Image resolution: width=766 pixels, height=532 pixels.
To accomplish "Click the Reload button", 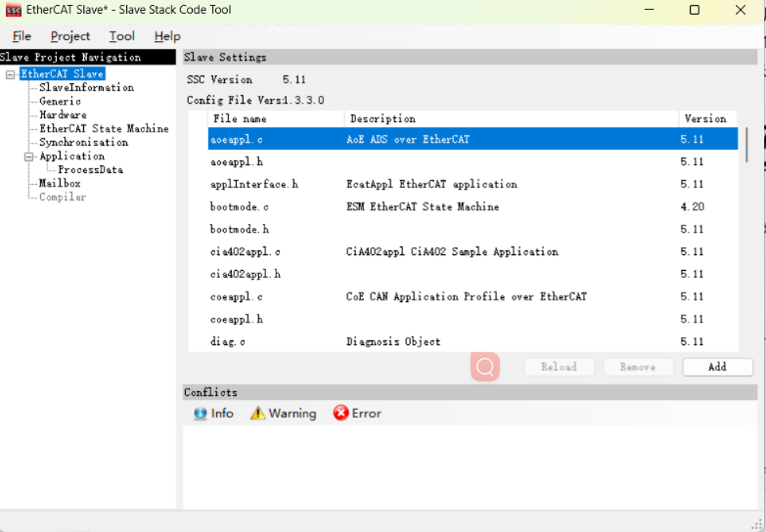I will 559,367.
